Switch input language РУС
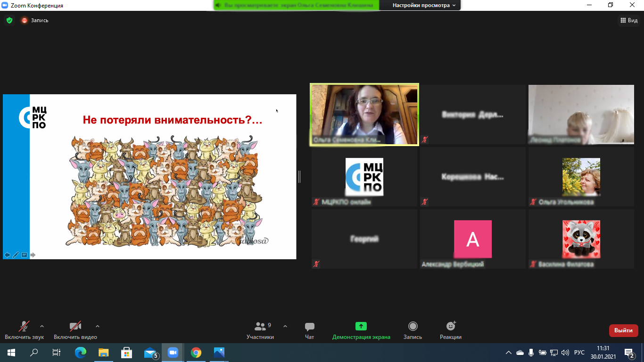Viewport: 644px width, 362px height. pyautogui.click(x=579, y=353)
